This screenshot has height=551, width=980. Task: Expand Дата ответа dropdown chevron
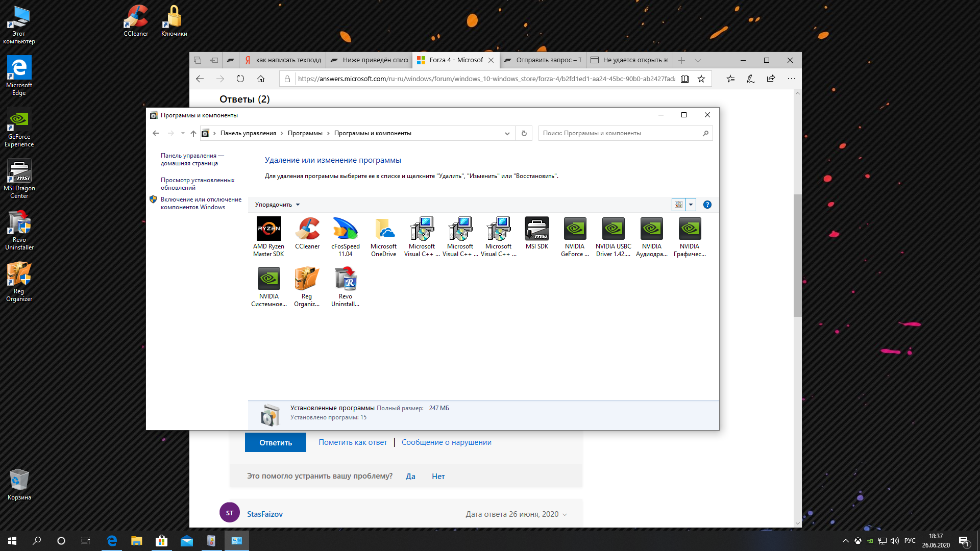coord(565,514)
